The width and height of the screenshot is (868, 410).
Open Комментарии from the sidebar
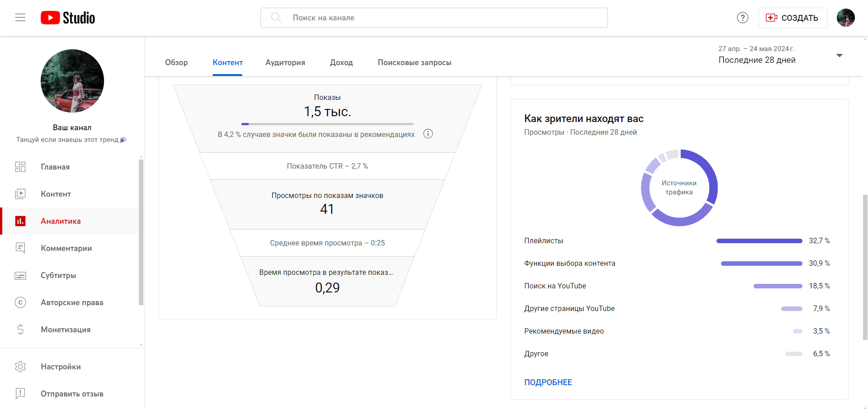(x=66, y=248)
